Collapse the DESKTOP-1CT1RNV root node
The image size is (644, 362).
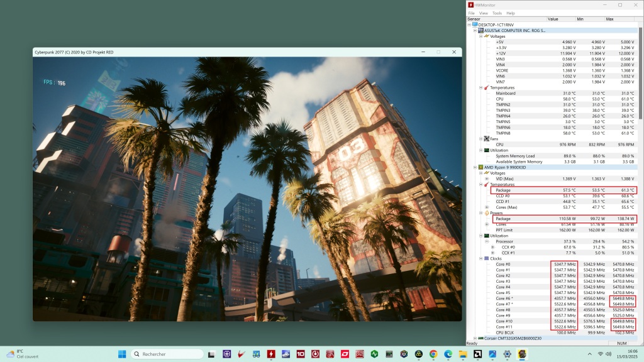[469, 25]
